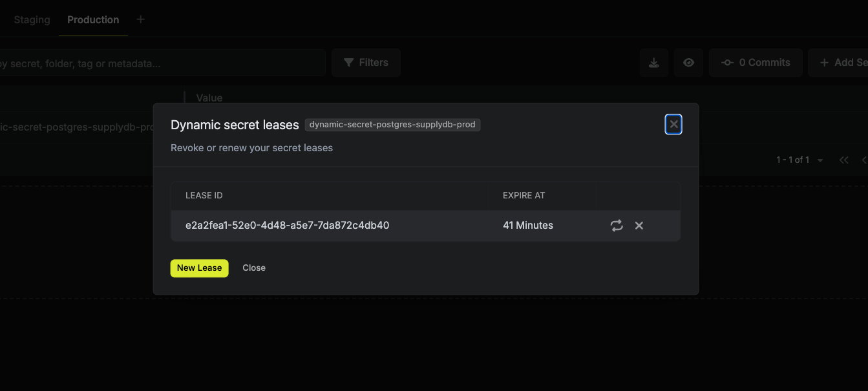Select the Production tab

click(x=93, y=19)
